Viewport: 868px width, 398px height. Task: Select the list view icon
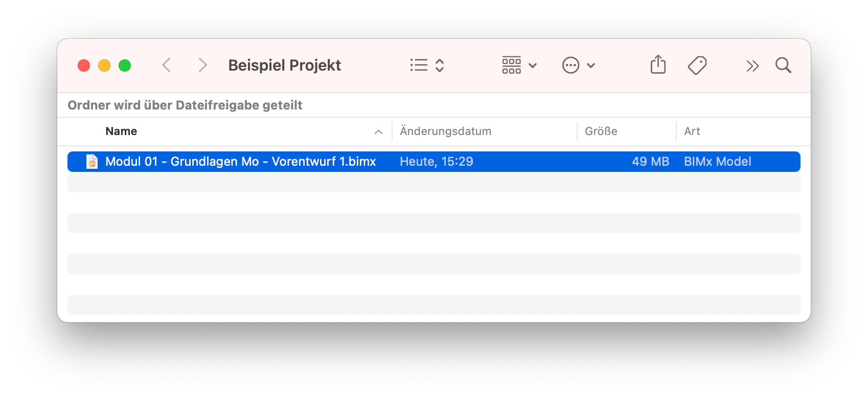[x=419, y=65]
